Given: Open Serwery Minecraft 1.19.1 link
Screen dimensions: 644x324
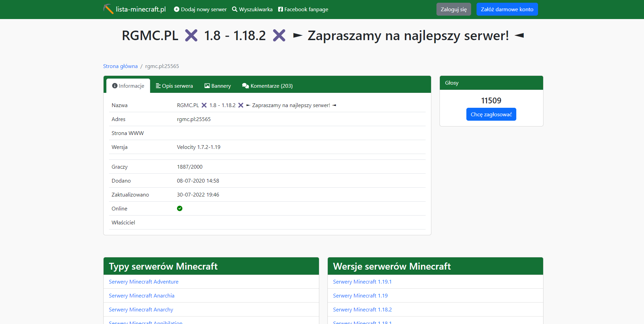Looking at the screenshot, I should pos(362,282).
